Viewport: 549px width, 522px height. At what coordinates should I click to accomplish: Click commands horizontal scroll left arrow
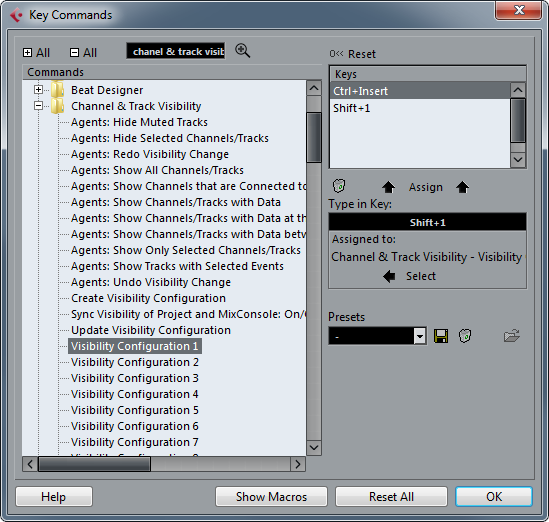click(30, 464)
